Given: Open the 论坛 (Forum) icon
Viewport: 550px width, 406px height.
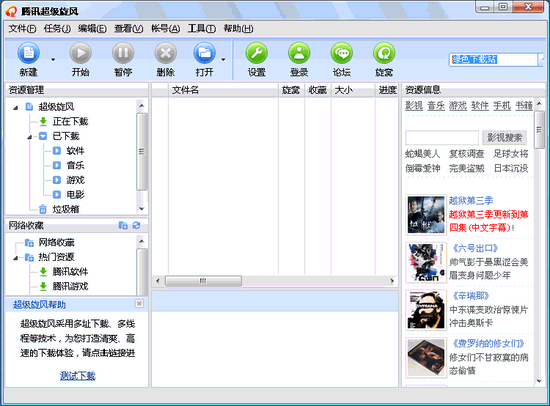Looking at the screenshot, I should click(x=342, y=53).
